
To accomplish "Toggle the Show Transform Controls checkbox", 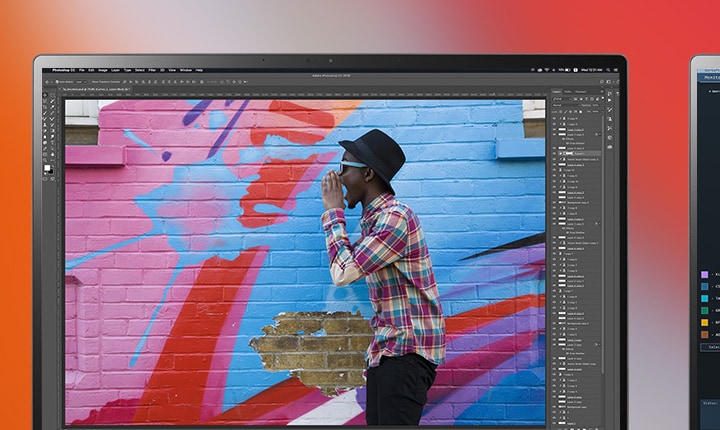I will click(92, 81).
